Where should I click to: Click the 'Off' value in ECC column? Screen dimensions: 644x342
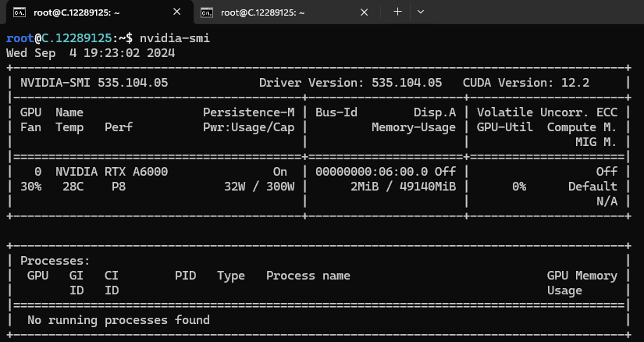[x=607, y=172]
